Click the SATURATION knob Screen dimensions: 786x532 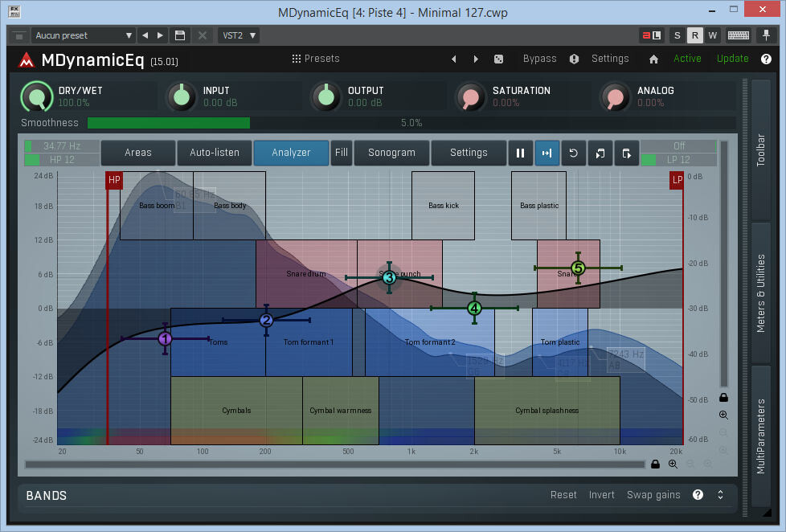tap(470, 96)
